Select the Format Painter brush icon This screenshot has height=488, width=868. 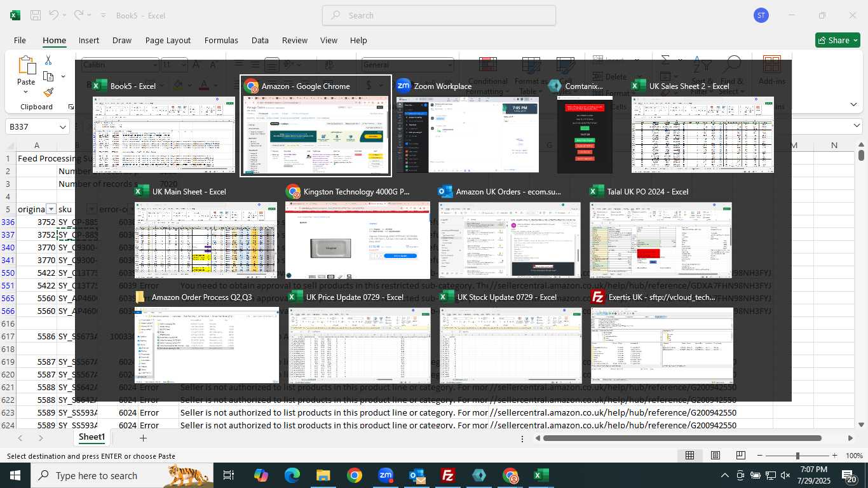[48, 92]
